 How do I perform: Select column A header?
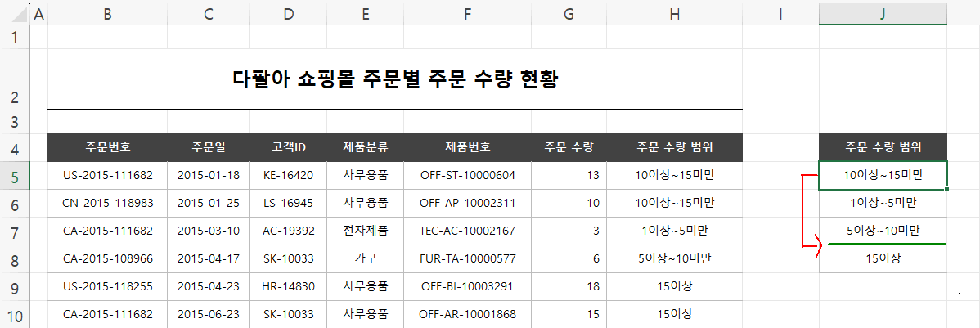pos(38,15)
